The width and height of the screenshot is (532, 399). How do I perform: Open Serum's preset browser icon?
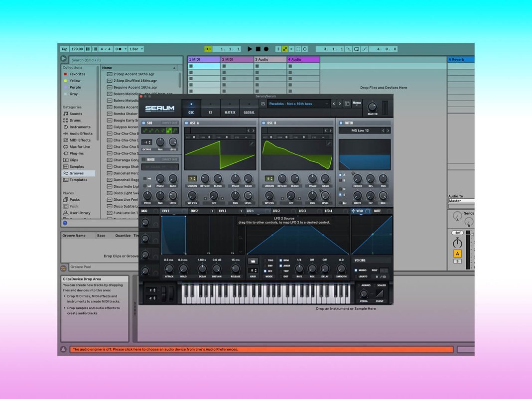coord(347,104)
